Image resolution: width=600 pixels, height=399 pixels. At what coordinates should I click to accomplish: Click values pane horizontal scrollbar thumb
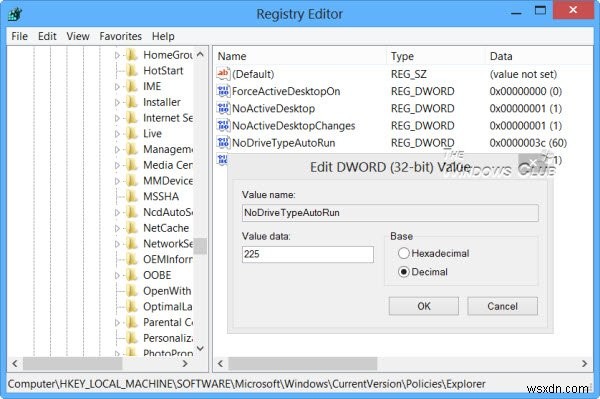pos(302,363)
